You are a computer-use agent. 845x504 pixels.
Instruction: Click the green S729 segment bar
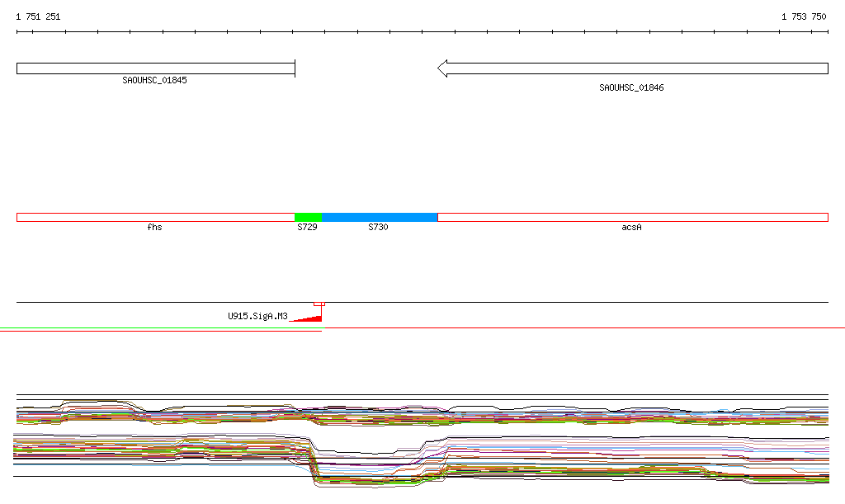(308, 217)
